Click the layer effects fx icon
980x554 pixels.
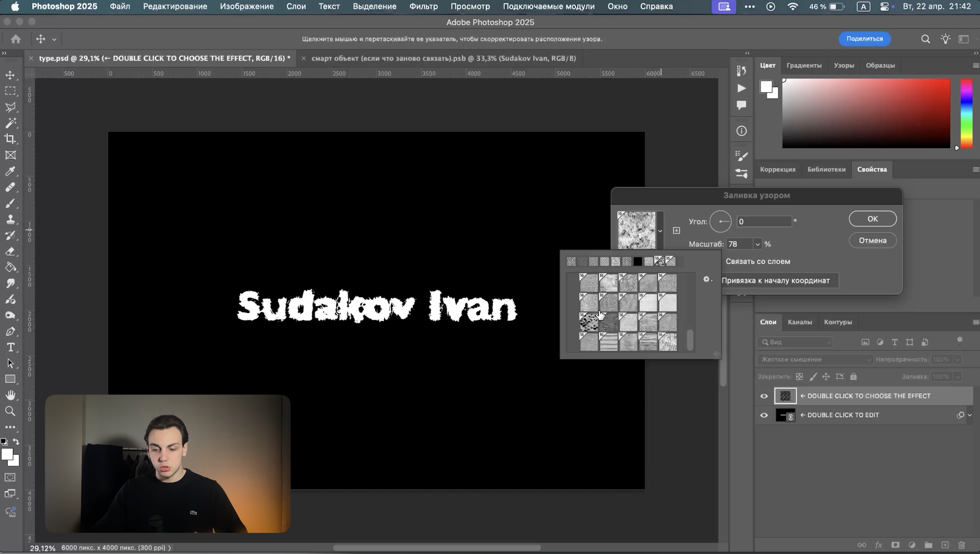pyautogui.click(x=879, y=545)
